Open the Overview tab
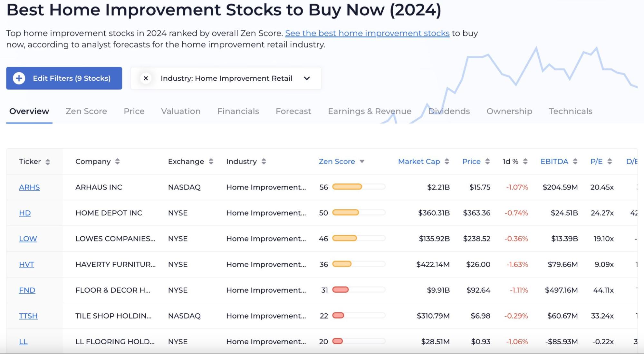The width and height of the screenshot is (644, 354). point(29,111)
